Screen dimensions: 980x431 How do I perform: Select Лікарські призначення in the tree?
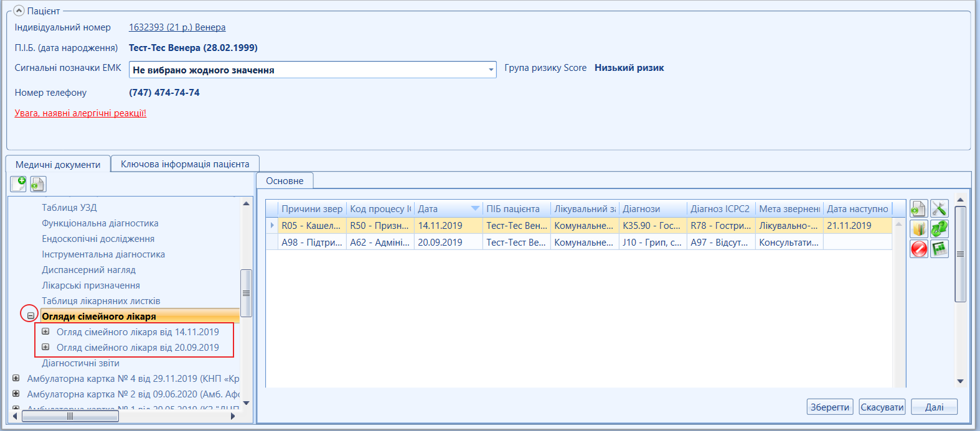click(x=91, y=285)
